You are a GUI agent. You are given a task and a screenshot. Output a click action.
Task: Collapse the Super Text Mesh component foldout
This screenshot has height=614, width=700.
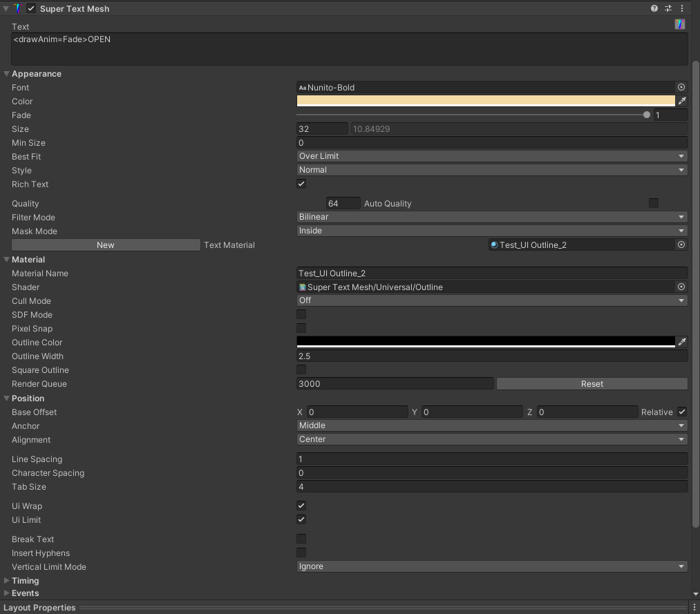(x=6, y=8)
